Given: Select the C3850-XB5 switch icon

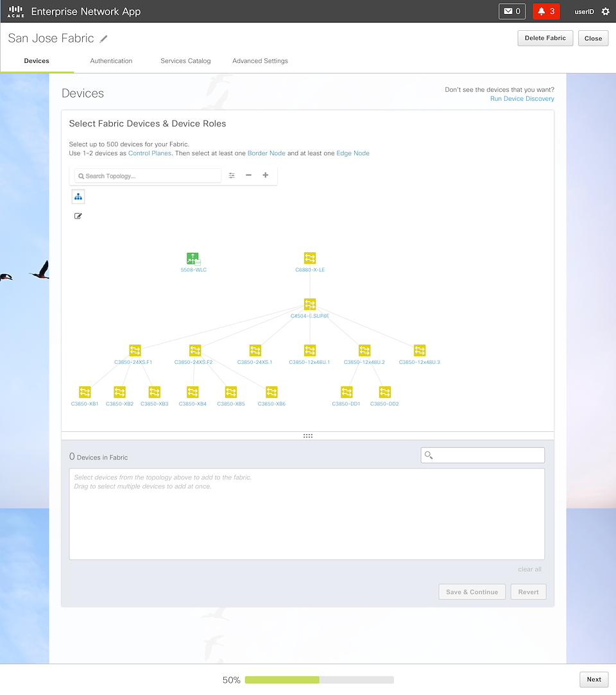Looking at the screenshot, I should coord(231,392).
